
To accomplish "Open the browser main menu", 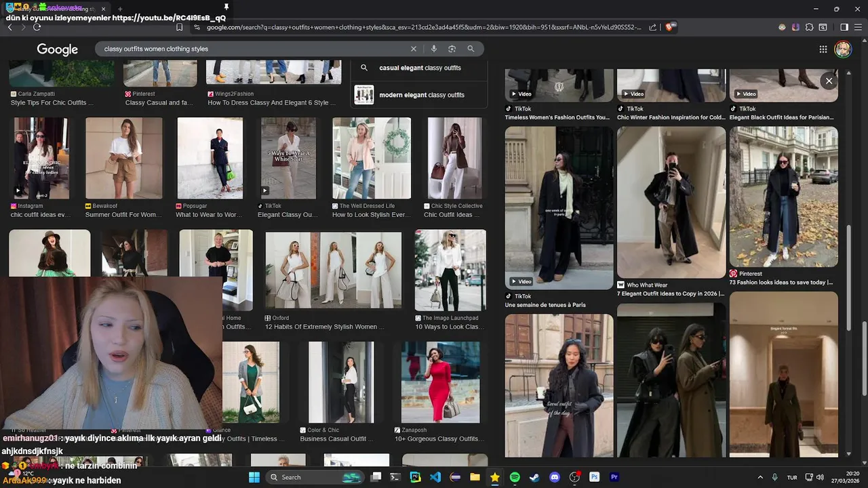I will 857,27.
